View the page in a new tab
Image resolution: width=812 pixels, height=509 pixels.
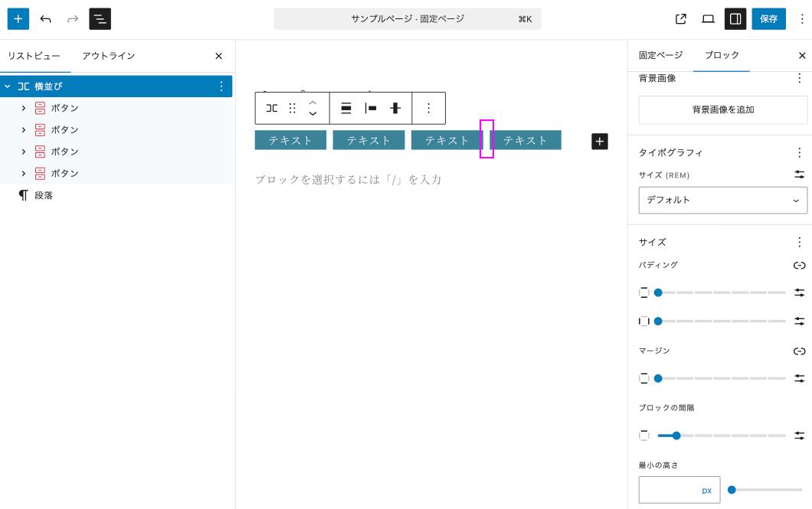(x=680, y=19)
